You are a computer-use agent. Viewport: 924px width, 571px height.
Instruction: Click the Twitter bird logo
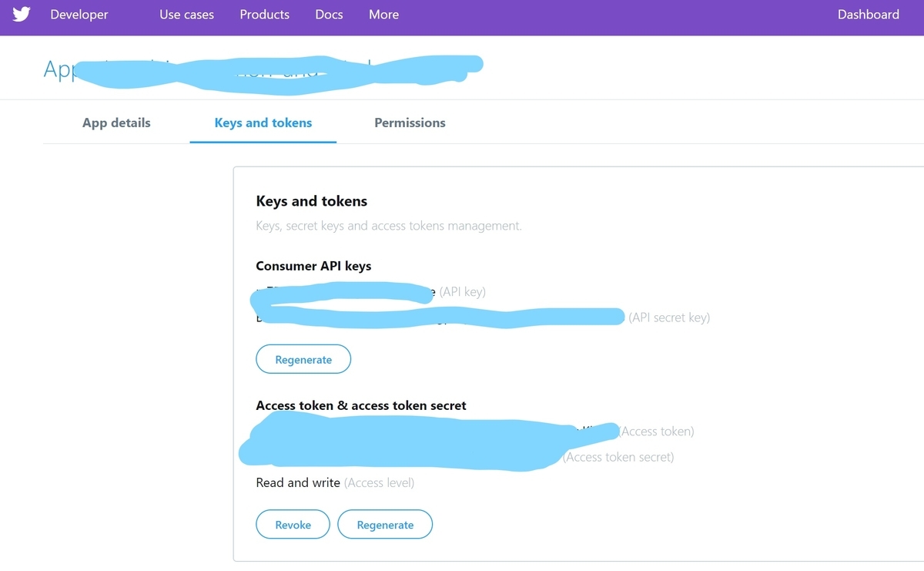click(x=22, y=15)
